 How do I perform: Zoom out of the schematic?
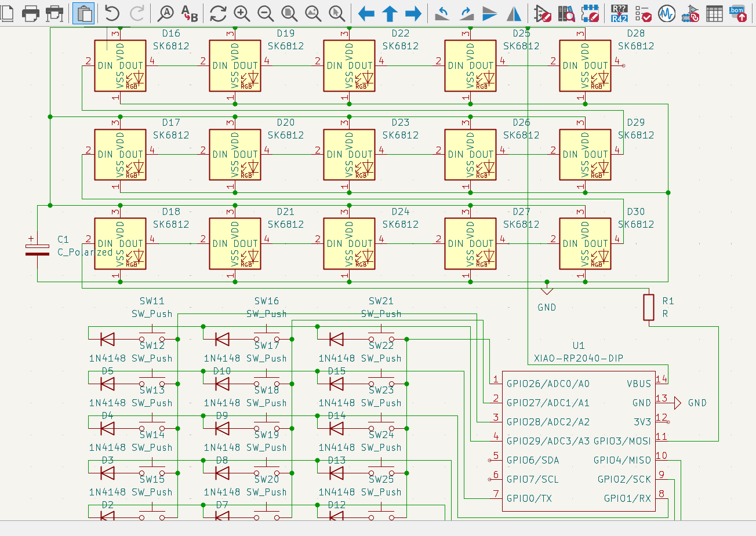coord(266,13)
